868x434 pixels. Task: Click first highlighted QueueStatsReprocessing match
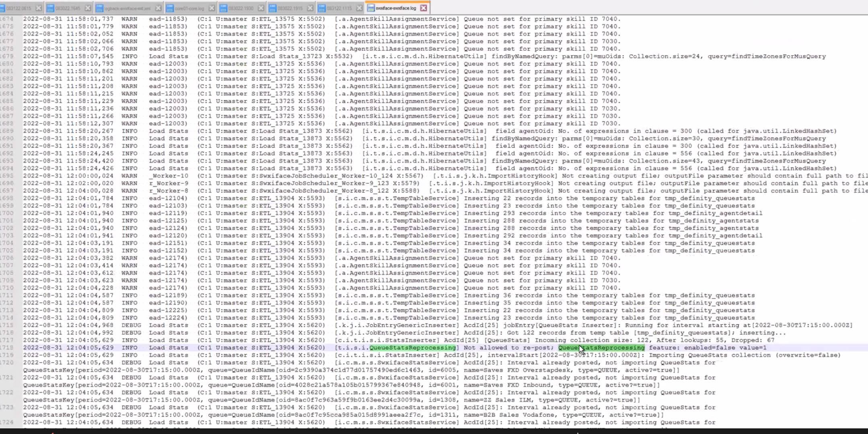click(412, 348)
